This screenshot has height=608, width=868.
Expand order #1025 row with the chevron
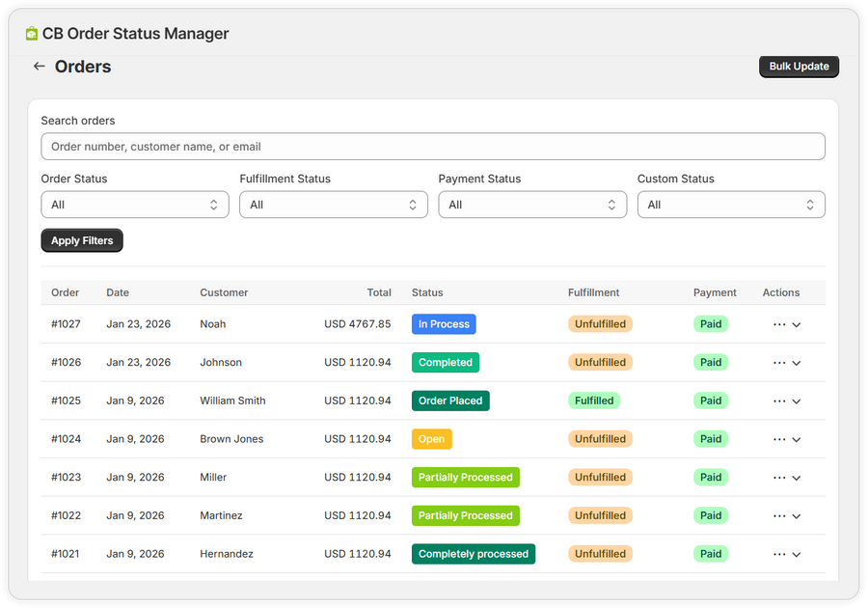pyautogui.click(x=797, y=401)
